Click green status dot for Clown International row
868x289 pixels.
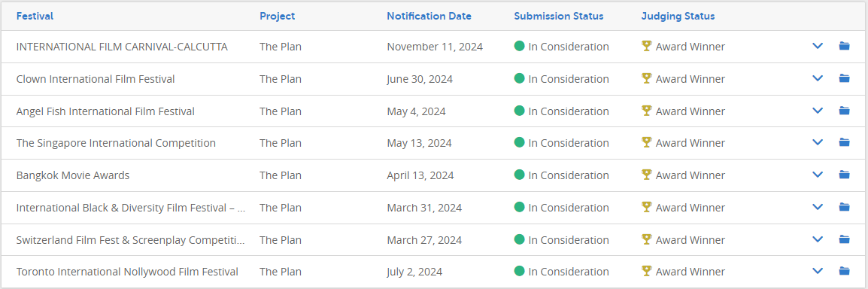519,78
